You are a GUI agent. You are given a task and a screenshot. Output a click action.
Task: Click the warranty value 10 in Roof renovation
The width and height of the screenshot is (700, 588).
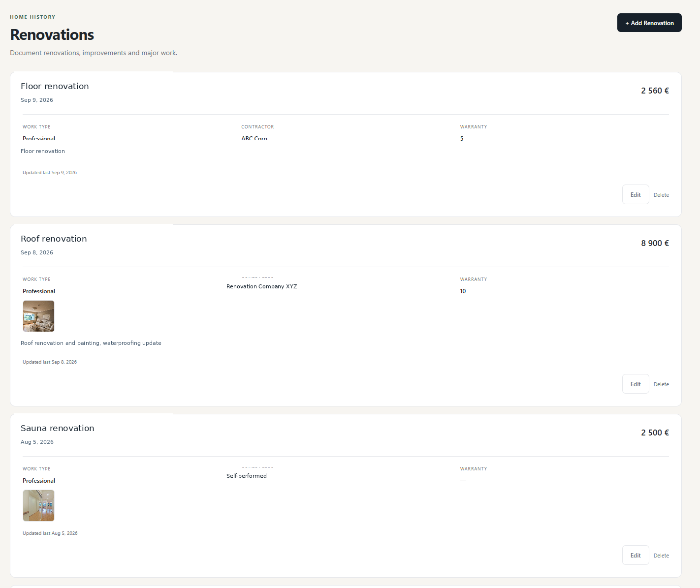463,291
